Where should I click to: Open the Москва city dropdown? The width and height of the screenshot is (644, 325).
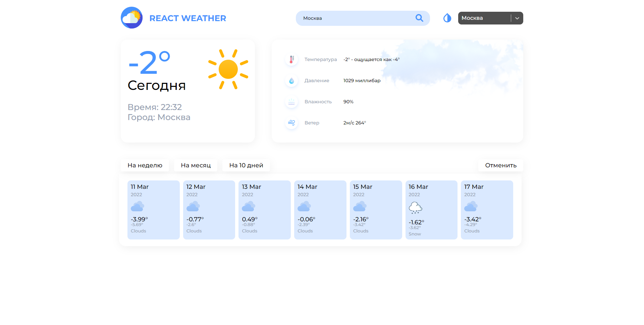point(484,18)
